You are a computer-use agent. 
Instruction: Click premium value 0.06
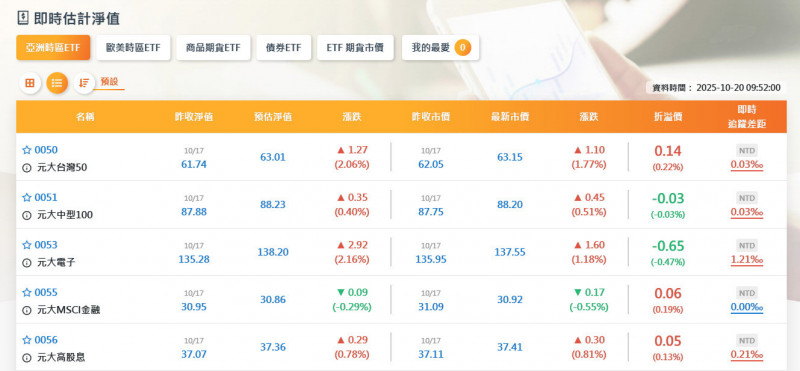[x=668, y=293]
